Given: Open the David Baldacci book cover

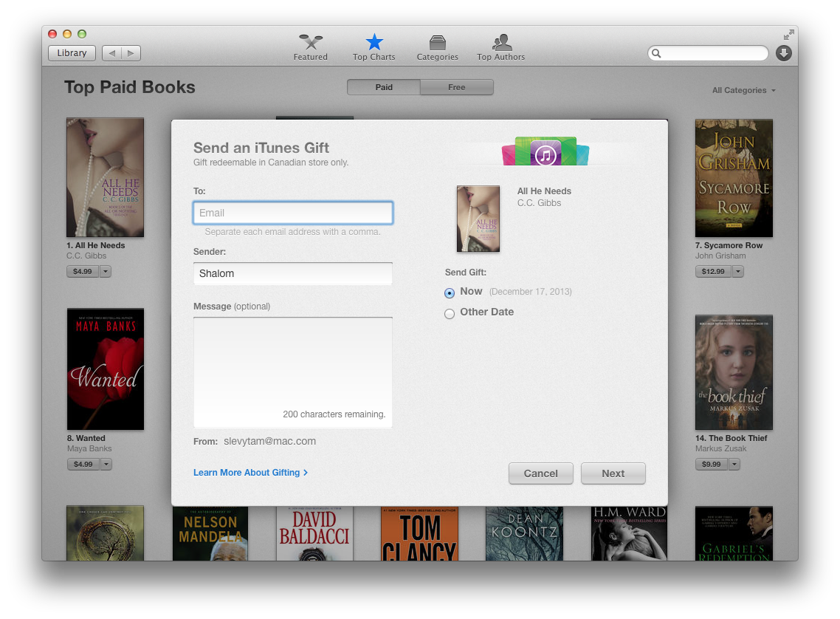Looking at the screenshot, I should click(x=314, y=534).
